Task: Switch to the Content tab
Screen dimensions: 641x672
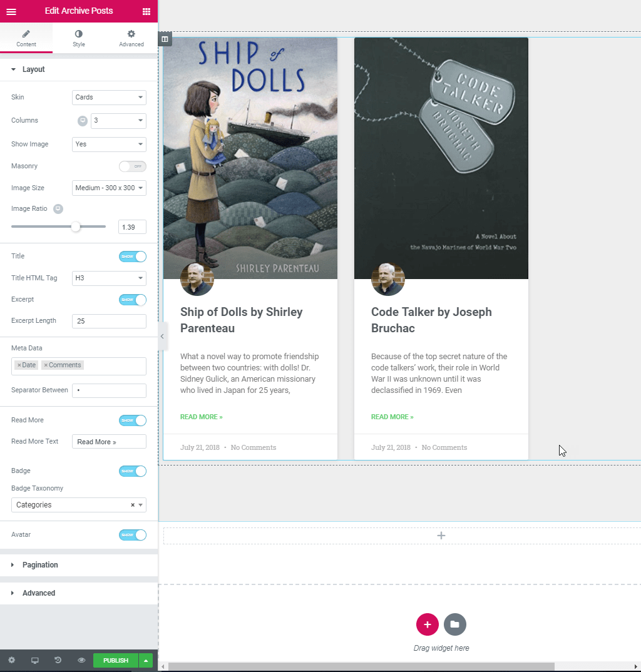Action: click(26, 38)
